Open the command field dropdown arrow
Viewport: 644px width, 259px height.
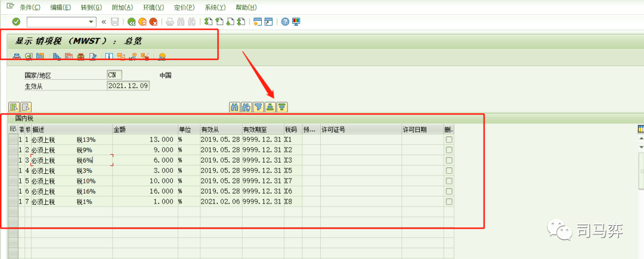point(91,21)
